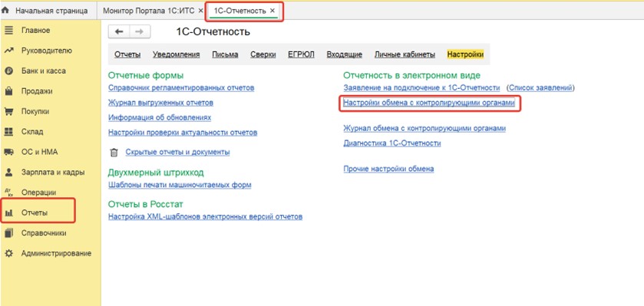Open the ЕГРЮЛ section
The width and height of the screenshot is (644, 306).
(301, 54)
